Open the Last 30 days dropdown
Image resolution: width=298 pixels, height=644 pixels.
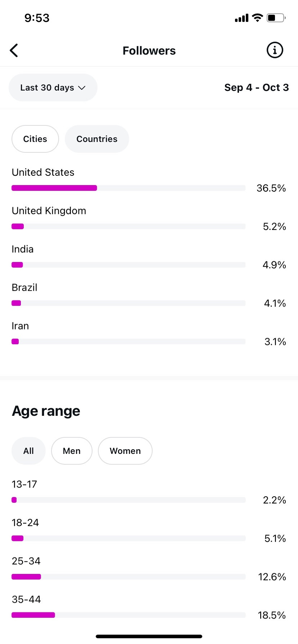pos(53,88)
